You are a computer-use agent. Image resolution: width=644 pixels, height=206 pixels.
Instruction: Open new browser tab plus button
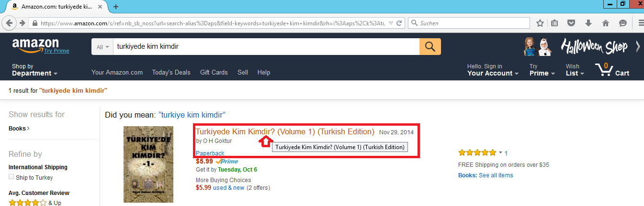tap(116, 7)
